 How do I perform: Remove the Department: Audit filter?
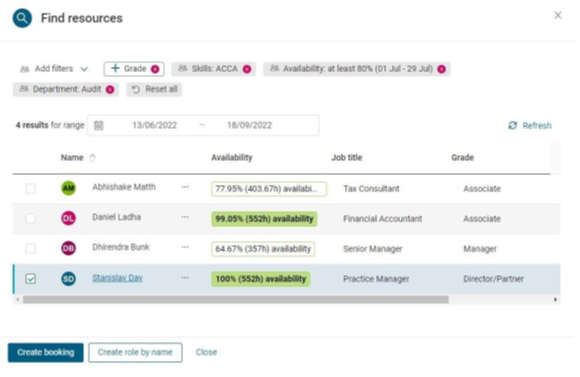pos(110,90)
